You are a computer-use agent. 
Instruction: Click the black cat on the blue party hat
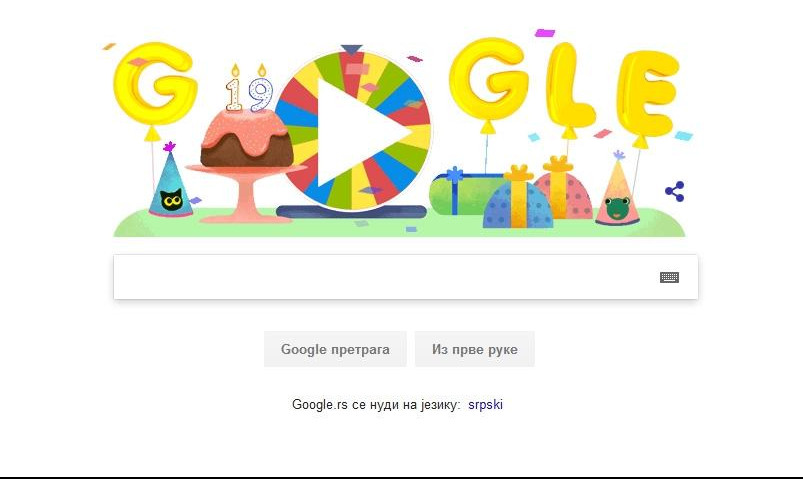tap(171, 199)
